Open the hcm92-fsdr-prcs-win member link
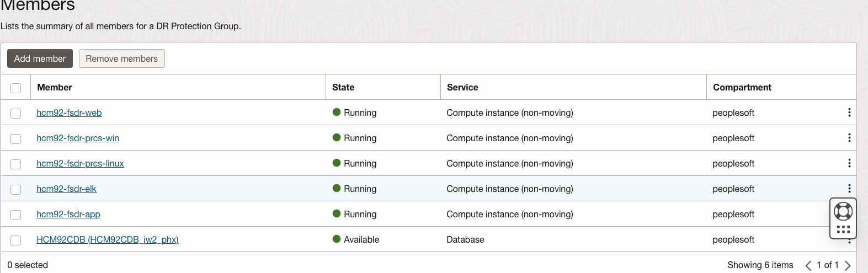The image size is (868, 273). (78, 138)
